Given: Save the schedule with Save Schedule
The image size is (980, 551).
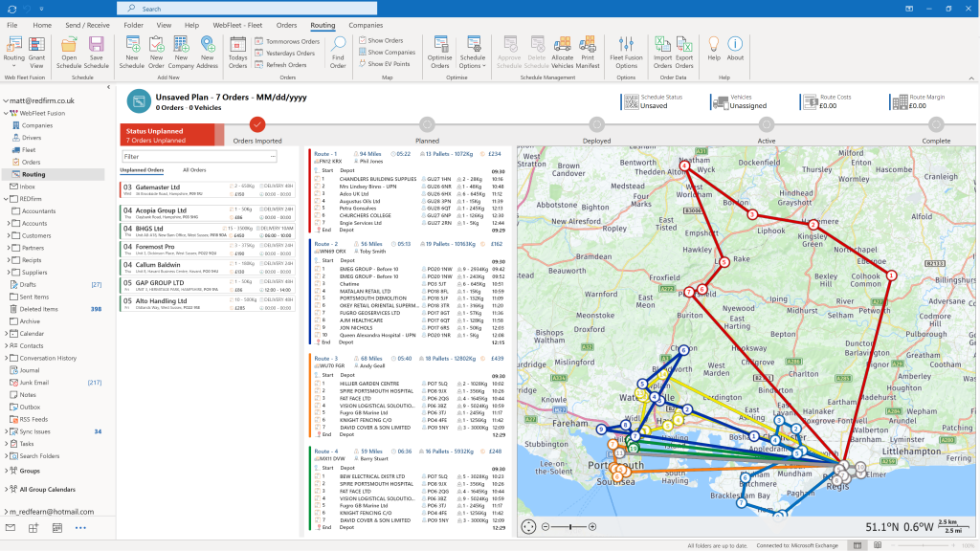Looking at the screenshot, I should (96, 44).
